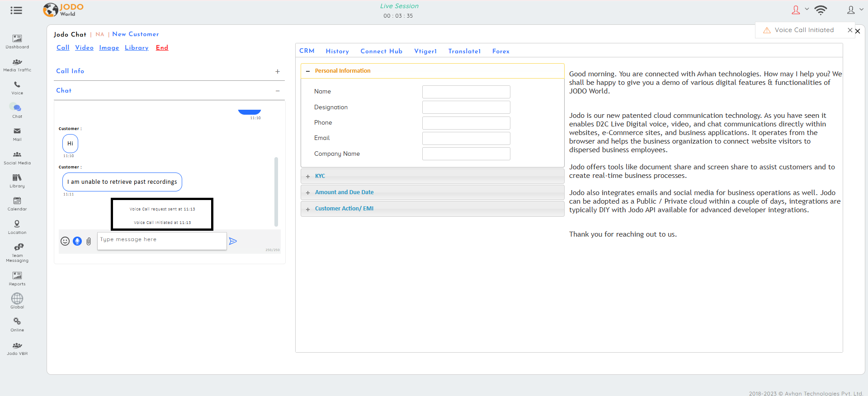Open Social Media in the sidebar
868x396 pixels.
(x=17, y=158)
